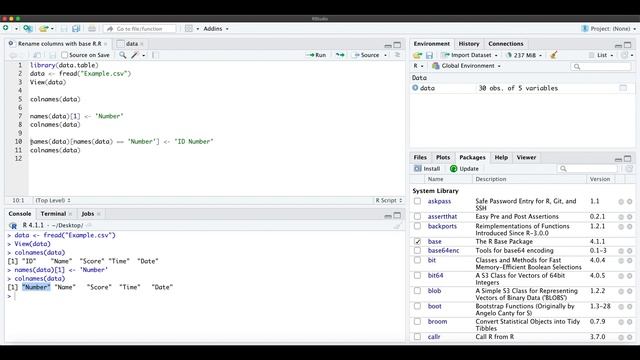The image size is (640, 360).
Task: Check the broom package checkbox
Action: (x=417, y=321)
